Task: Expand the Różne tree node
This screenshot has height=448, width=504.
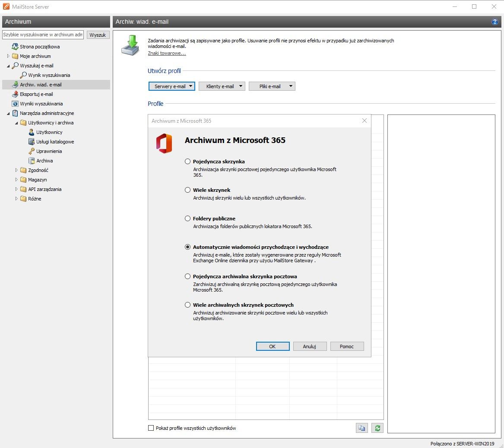Action: pos(16,199)
